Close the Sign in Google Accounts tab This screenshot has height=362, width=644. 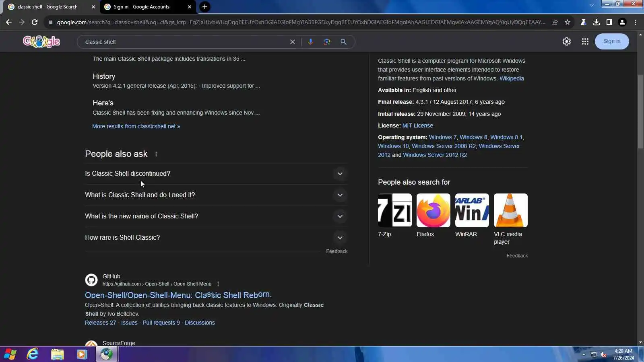(x=190, y=7)
